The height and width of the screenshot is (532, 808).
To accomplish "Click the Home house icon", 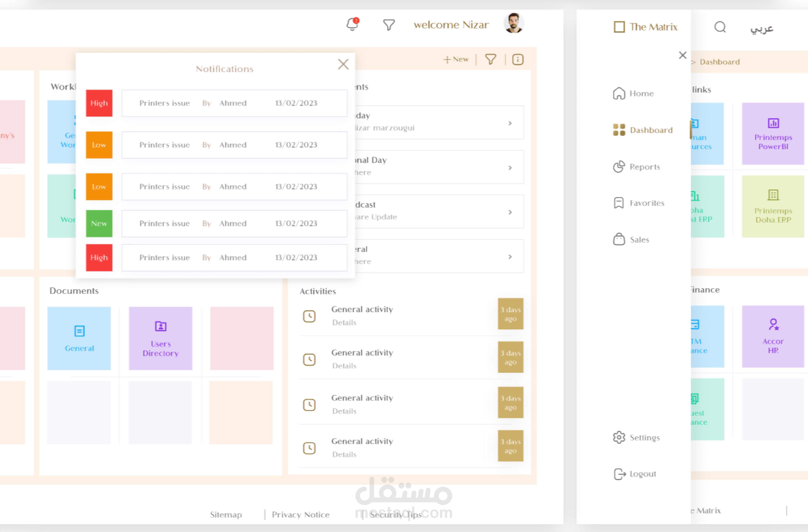I will (619, 93).
